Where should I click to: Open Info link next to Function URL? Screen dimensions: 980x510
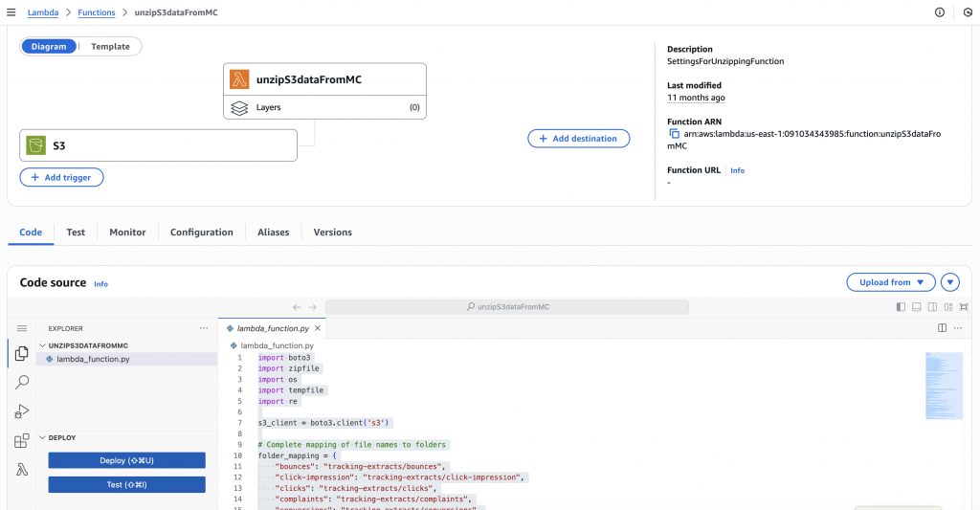click(x=738, y=170)
